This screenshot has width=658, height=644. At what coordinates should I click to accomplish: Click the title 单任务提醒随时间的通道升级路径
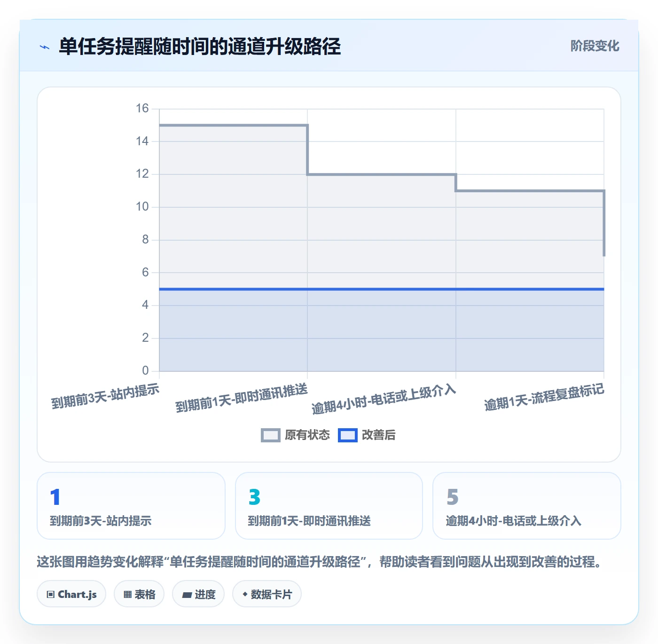coord(200,47)
